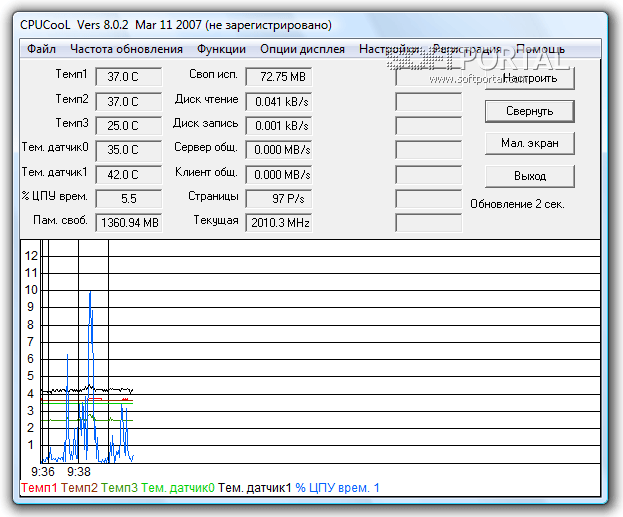Open the Регистрация menu
The image size is (623, 517).
pos(467,49)
